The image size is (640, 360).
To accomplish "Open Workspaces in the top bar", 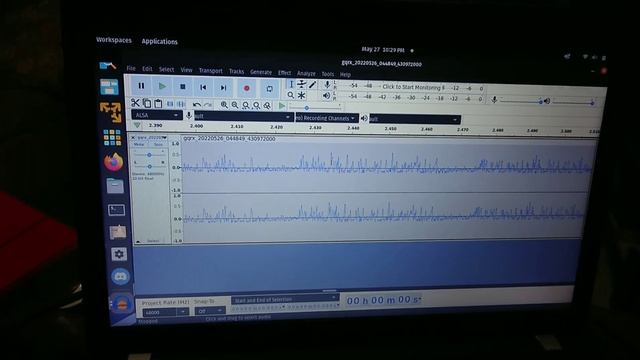I will click(114, 40).
